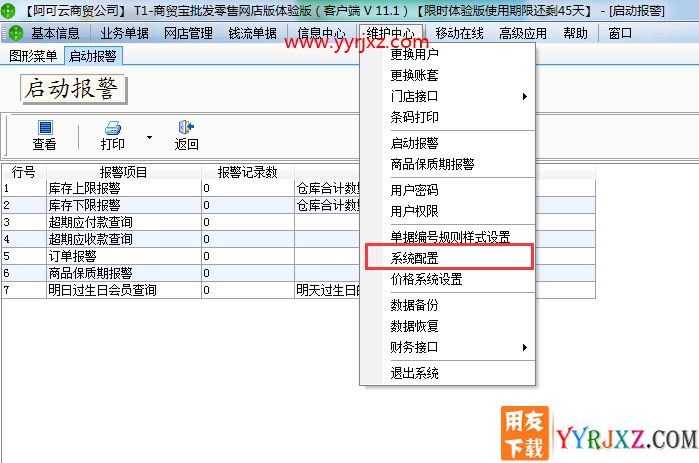Image resolution: width=699 pixels, height=463 pixels.
Task: Click record count cell for 订单报警
Action: 247,256
